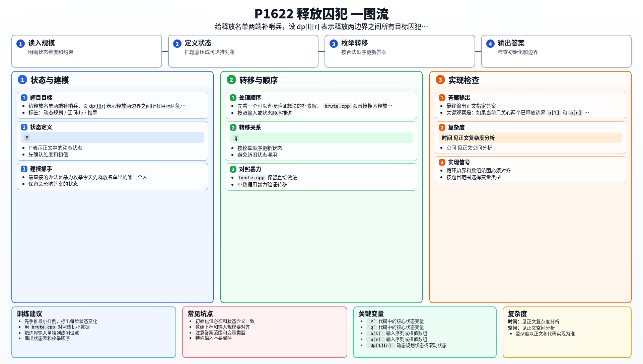Click the badge next to 实现信号
The height and width of the screenshot is (364, 643).
click(442, 162)
